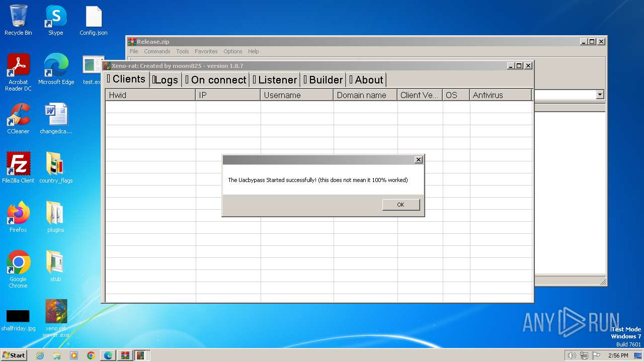This screenshot has width=644, height=362.
Task: Open Windows Explorer taskbar icon
Action: pyautogui.click(x=57, y=355)
